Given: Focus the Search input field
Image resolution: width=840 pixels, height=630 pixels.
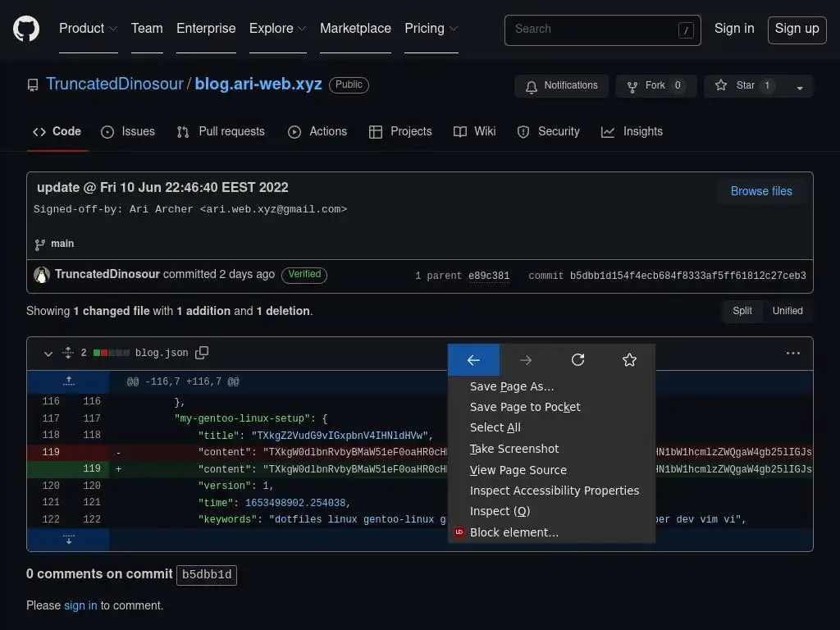Looking at the screenshot, I should 602,30.
